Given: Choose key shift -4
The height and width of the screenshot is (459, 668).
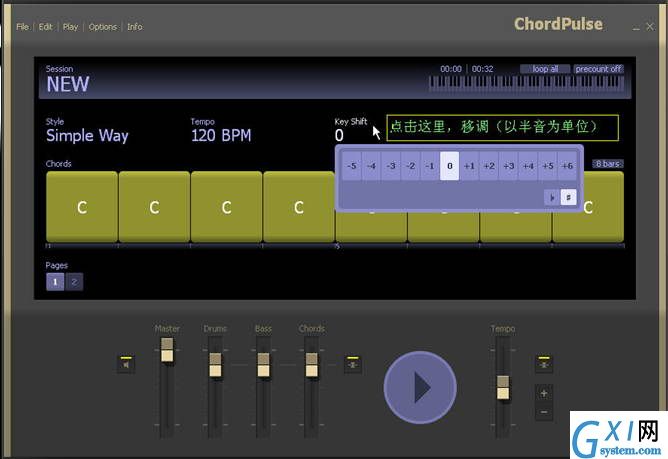Looking at the screenshot, I should tap(371, 166).
